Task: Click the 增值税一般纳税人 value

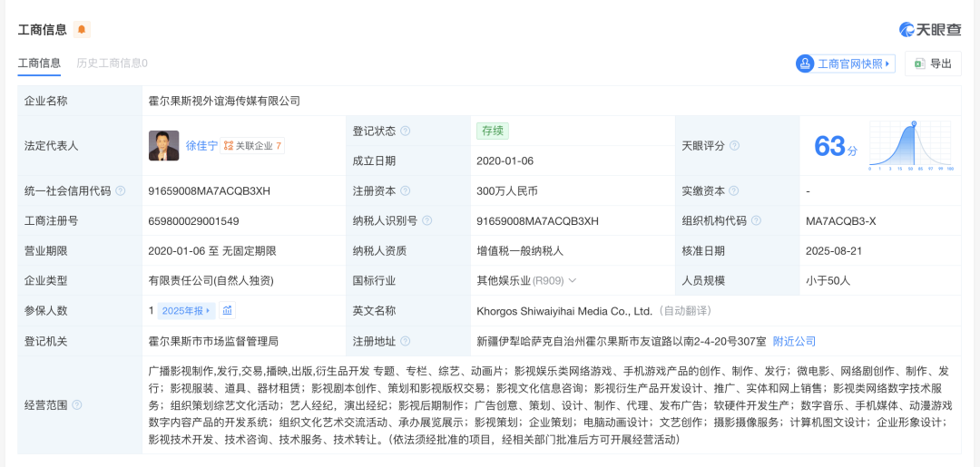Action: pos(520,251)
